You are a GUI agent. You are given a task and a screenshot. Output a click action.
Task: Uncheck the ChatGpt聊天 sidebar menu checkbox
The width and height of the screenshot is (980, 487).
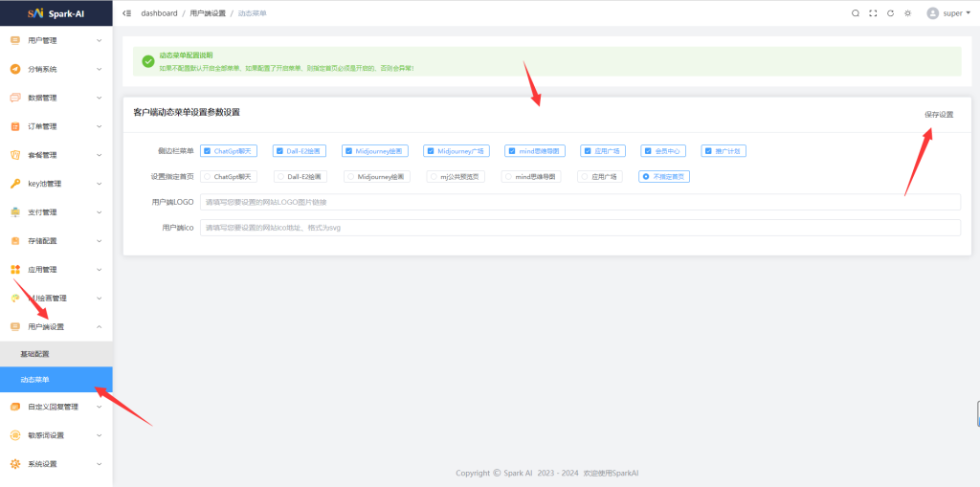coord(208,151)
